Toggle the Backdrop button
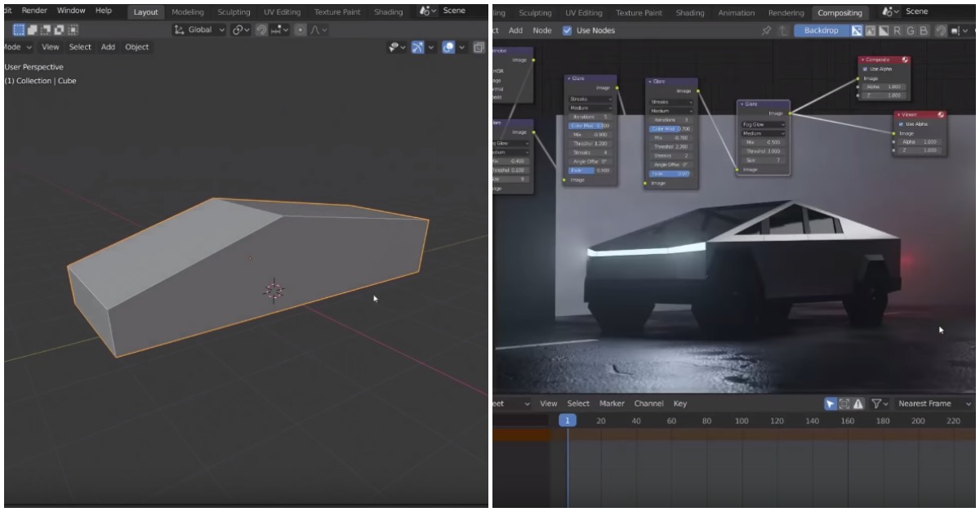Screen dimensions: 980x512 coord(820,31)
